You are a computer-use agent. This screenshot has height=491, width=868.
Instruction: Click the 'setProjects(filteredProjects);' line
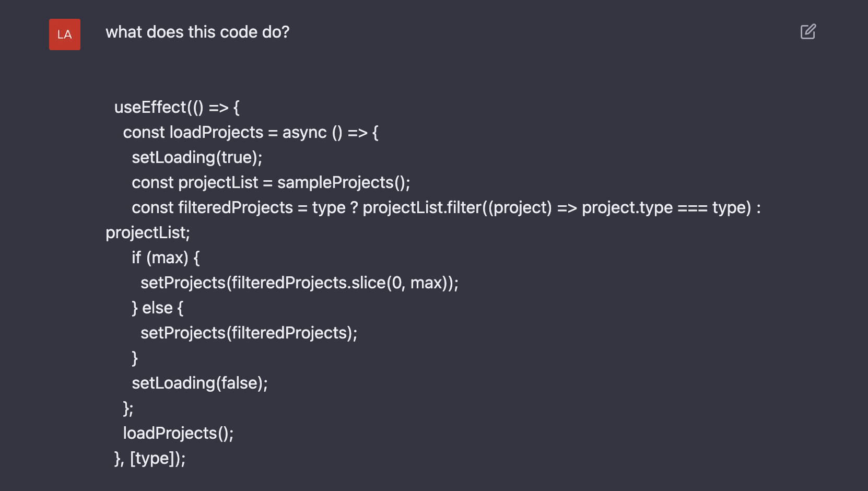[249, 333]
